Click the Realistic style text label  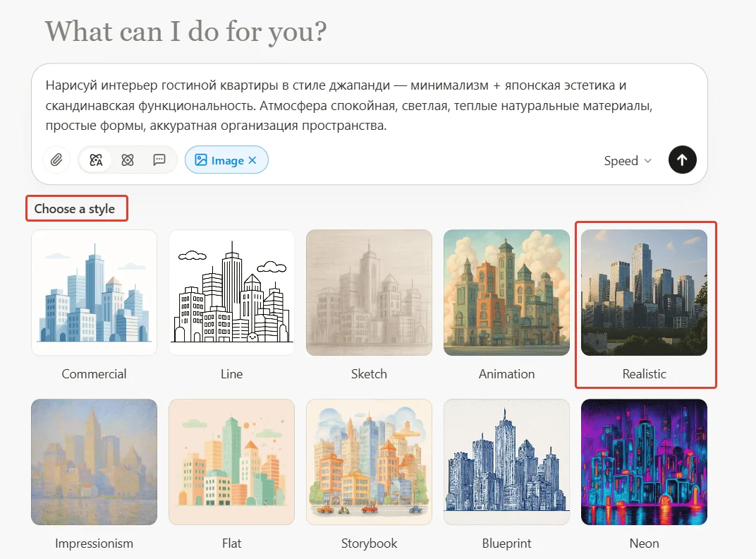pyautogui.click(x=644, y=374)
